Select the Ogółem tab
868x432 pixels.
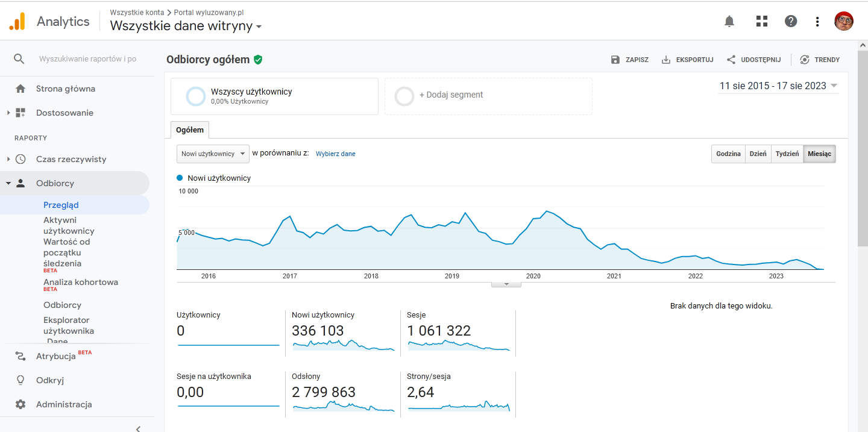190,130
